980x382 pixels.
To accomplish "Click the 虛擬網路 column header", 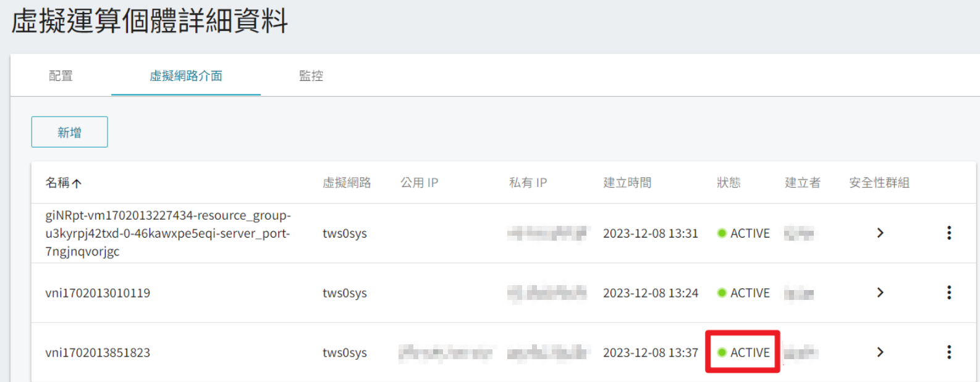I will tap(347, 183).
